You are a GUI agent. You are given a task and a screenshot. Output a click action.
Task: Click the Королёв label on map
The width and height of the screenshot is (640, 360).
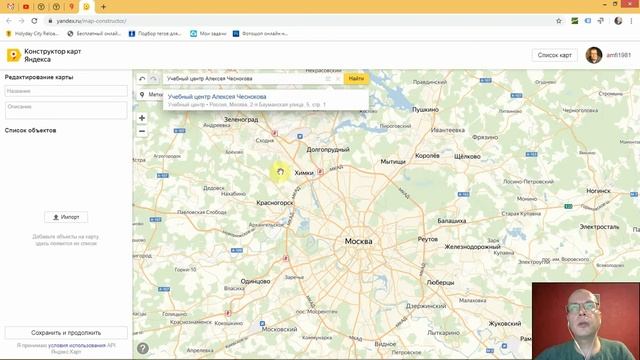click(427, 156)
